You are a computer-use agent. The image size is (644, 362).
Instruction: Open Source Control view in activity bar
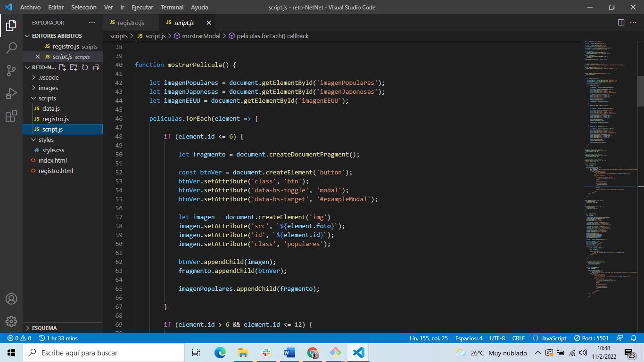(x=11, y=71)
